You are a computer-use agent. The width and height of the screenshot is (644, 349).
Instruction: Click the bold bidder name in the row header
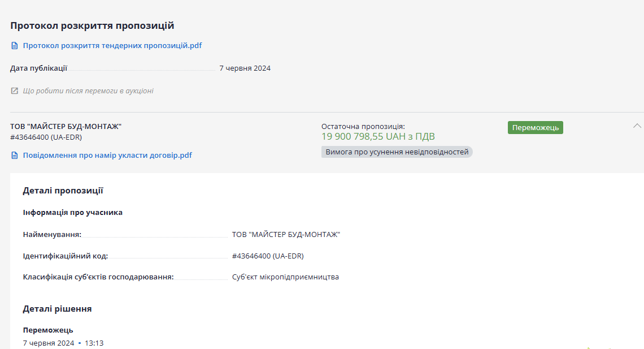(66, 126)
